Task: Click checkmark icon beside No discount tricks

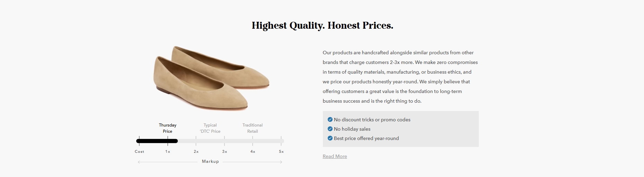Action: (x=330, y=120)
